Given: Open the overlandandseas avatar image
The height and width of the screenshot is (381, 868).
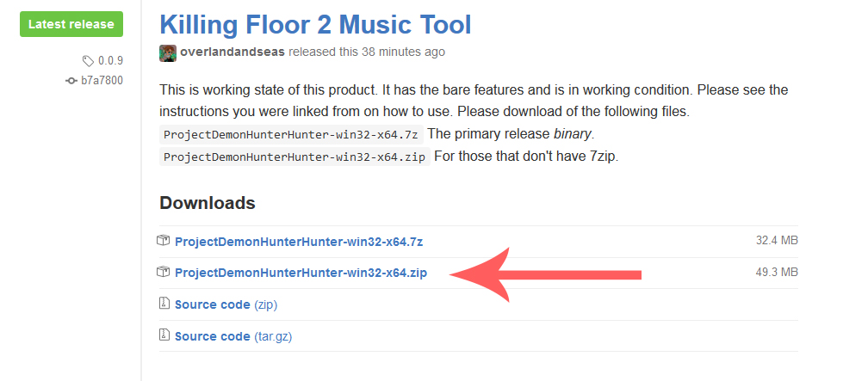Looking at the screenshot, I should click(168, 52).
